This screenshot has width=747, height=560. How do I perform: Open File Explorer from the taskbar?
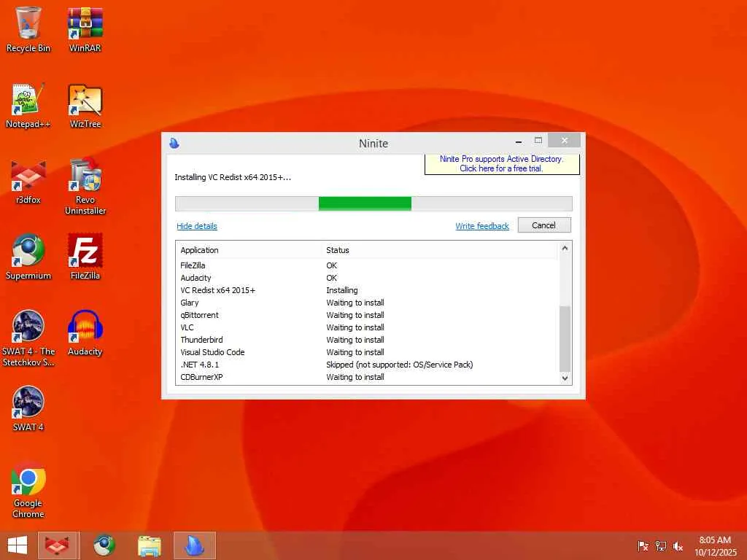pyautogui.click(x=149, y=545)
